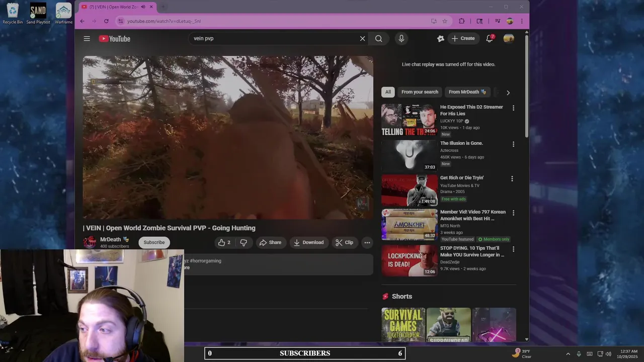
Task: Show hidden system tray icons chevron
Action: coord(568,354)
